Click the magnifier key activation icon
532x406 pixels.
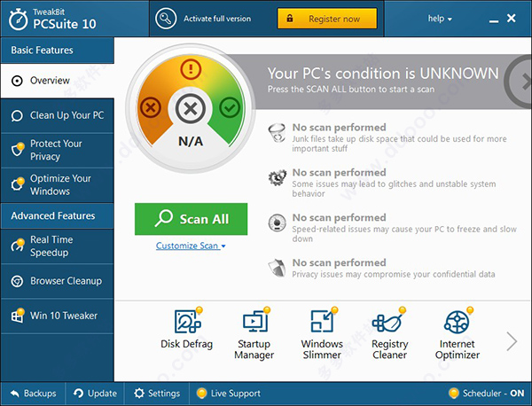(166, 19)
